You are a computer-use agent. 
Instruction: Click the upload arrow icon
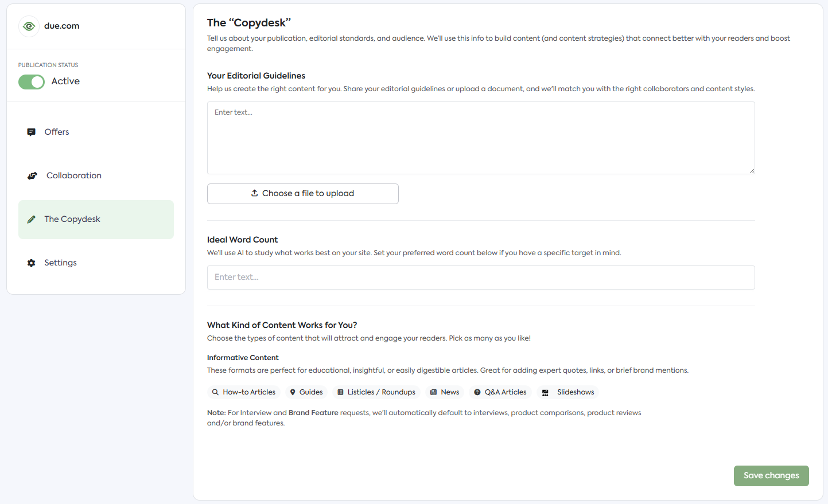point(255,193)
